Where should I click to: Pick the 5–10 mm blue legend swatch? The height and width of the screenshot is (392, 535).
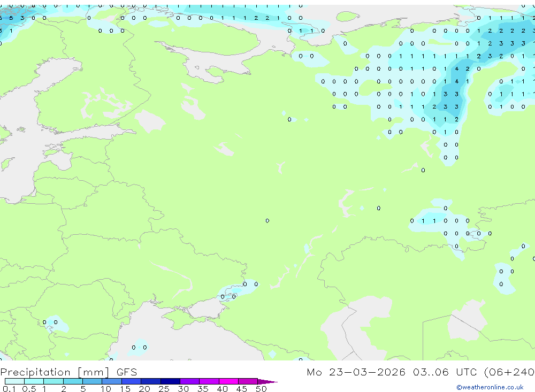tap(93, 381)
